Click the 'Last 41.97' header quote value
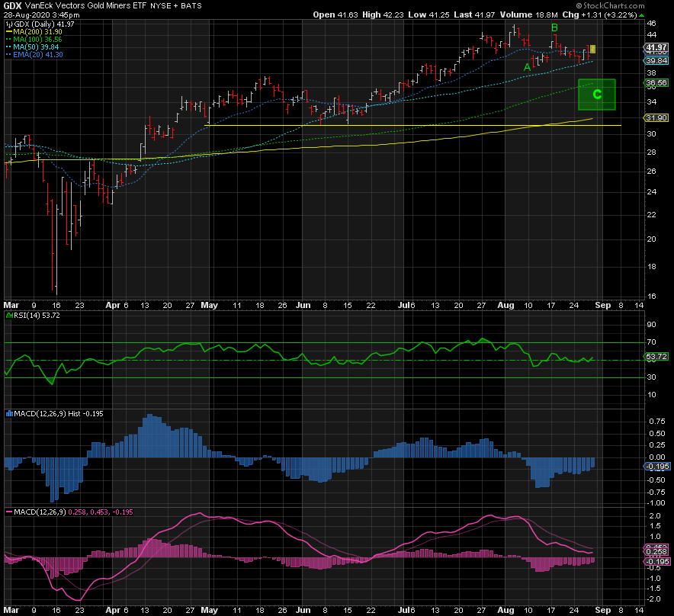The height and width of the screenshot is (616, 674). point(474,15)
